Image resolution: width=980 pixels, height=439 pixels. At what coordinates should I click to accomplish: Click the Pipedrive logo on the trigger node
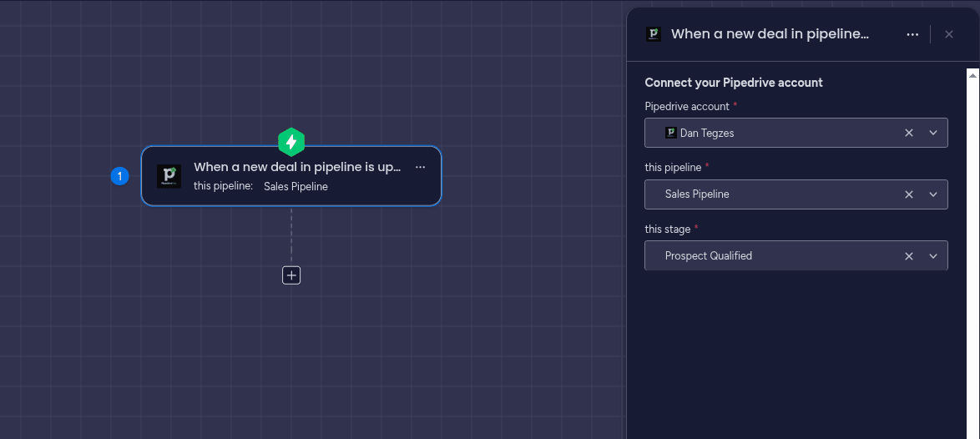click(x=169, y=176)
